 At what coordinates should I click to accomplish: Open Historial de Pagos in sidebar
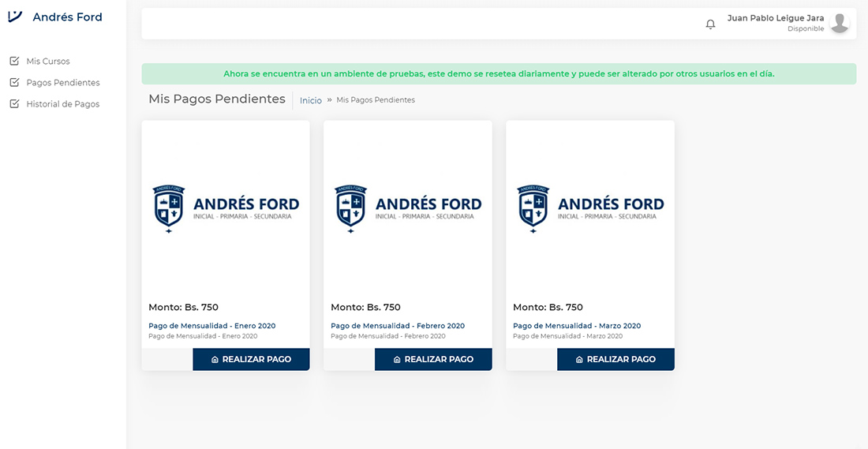63,103
